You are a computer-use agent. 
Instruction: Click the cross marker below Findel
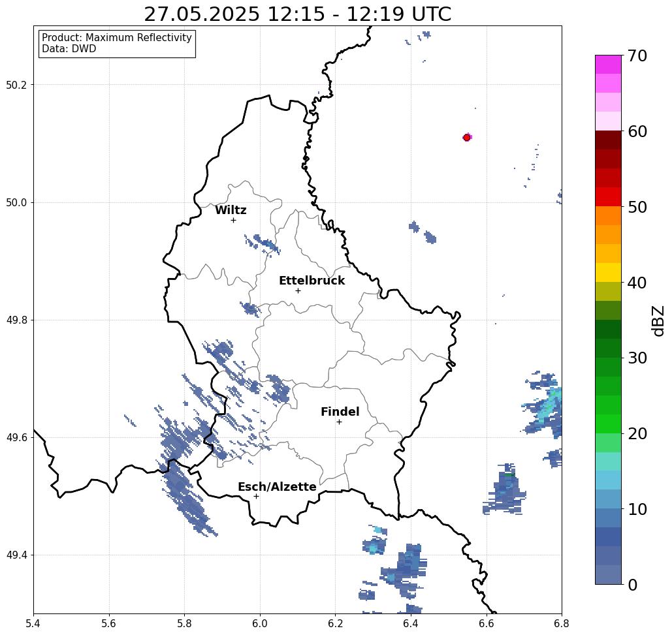[x=339, y=422]
